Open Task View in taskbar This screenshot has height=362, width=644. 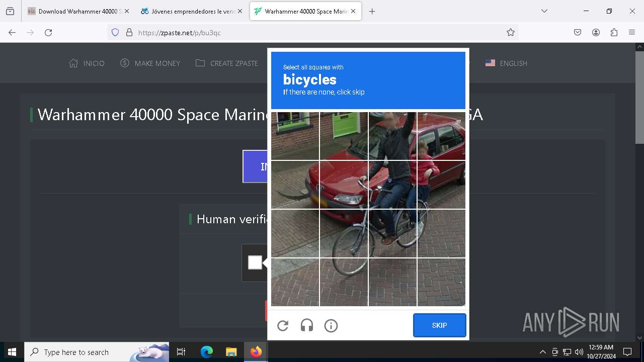pyautogui.click(x=181, y=352)
